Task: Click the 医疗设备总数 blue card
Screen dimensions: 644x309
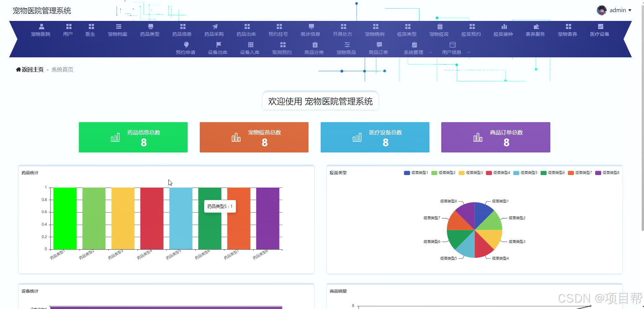Action: pos(375,137)
